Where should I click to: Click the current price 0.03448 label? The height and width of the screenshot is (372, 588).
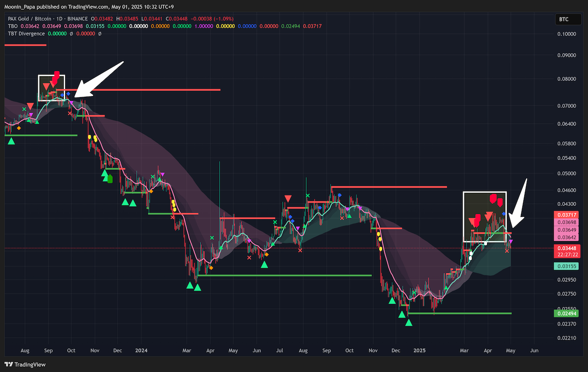pyautogui.click(x=566, y=248)
